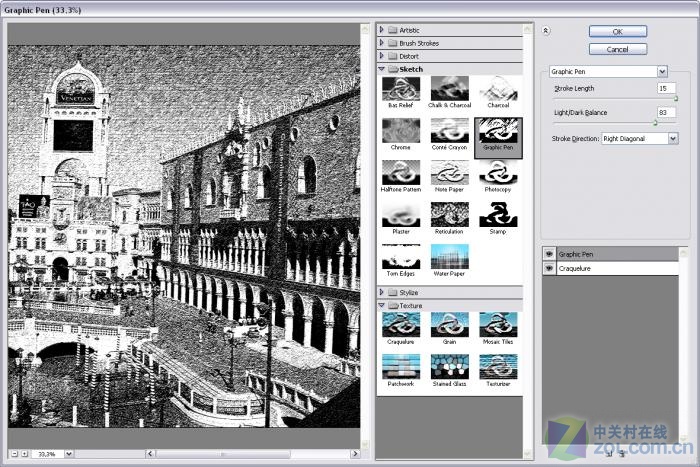700x467 pixels.
Task: Expand the Artistic filter category
Action: [x=382, y=30]
